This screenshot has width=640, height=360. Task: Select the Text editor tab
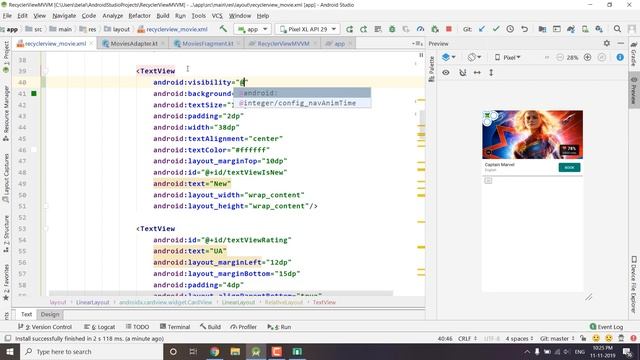(27, 314)
